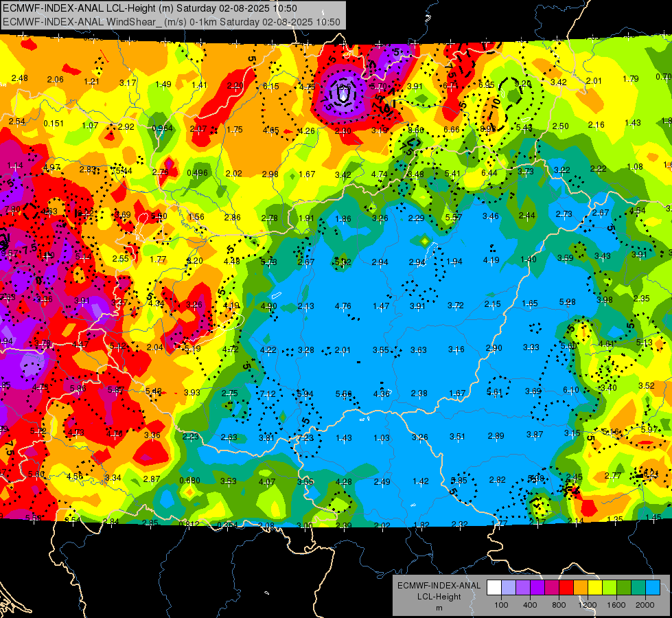Click the wind shear value 7.23
672x618 pixels.
pyautogui.click(x=305, y=438)
